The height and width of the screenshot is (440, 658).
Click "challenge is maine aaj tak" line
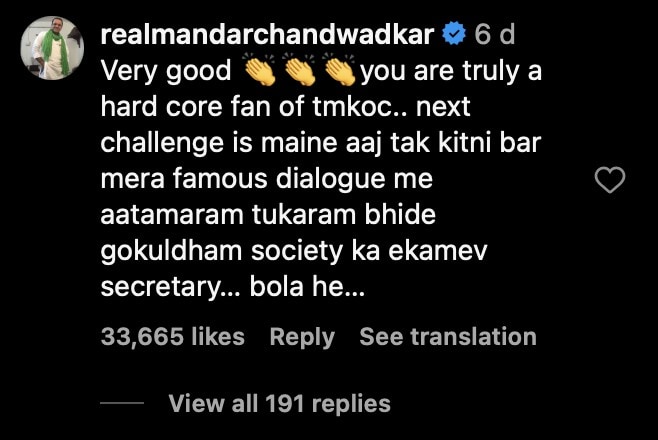pos(266,144)
